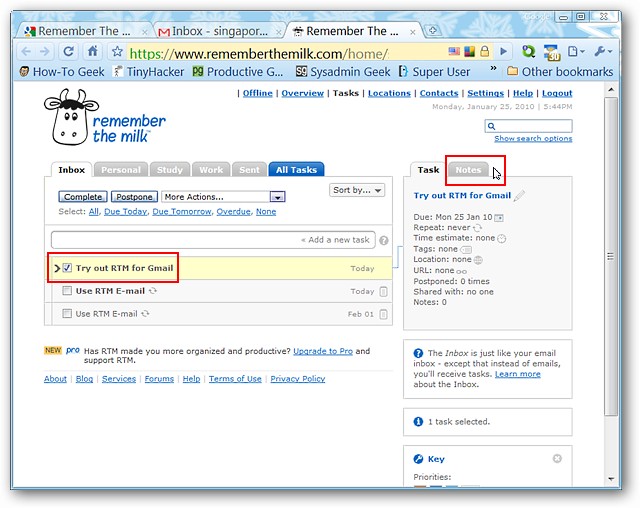Image resolution: width=640 pixels, height=508 pixels.
Task: Open due date calendar icon
Action: tap(499, 217)
